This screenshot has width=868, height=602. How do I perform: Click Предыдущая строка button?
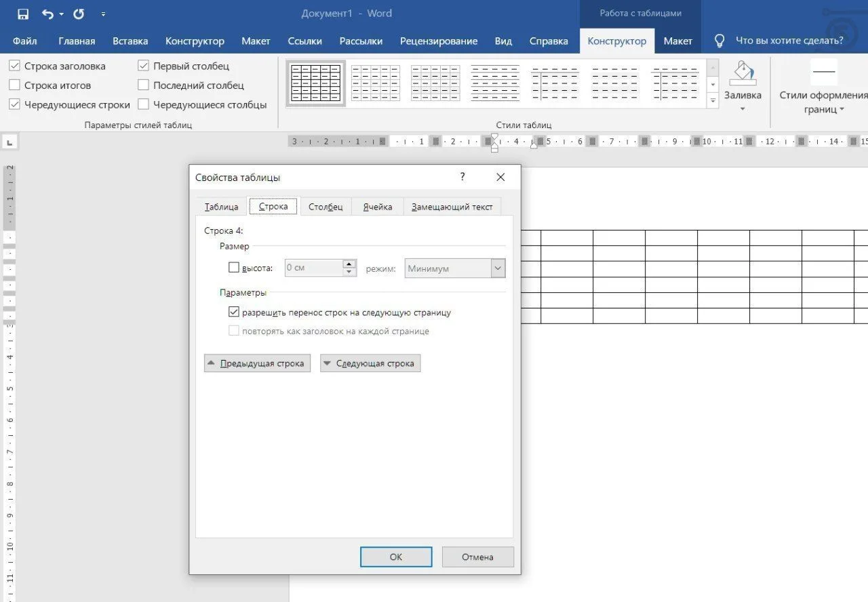257,363
